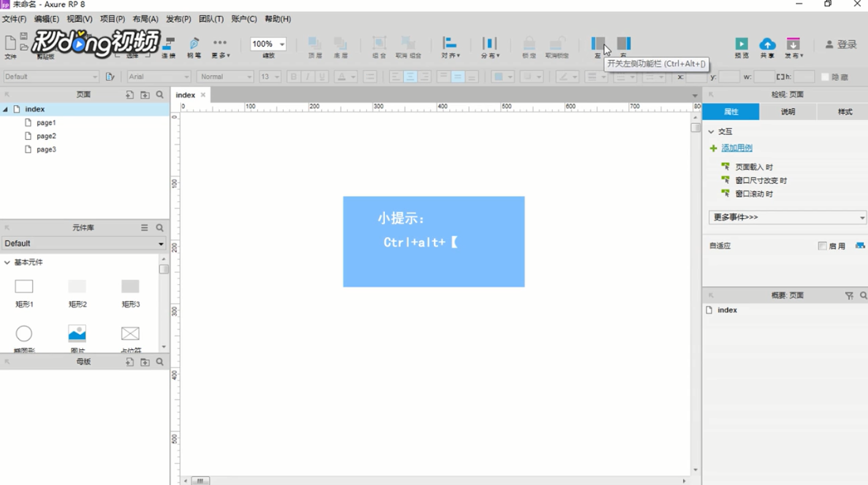
Task: Collapse the Basic widgets (基本元件) section
Action: click(x=7, y=263)
